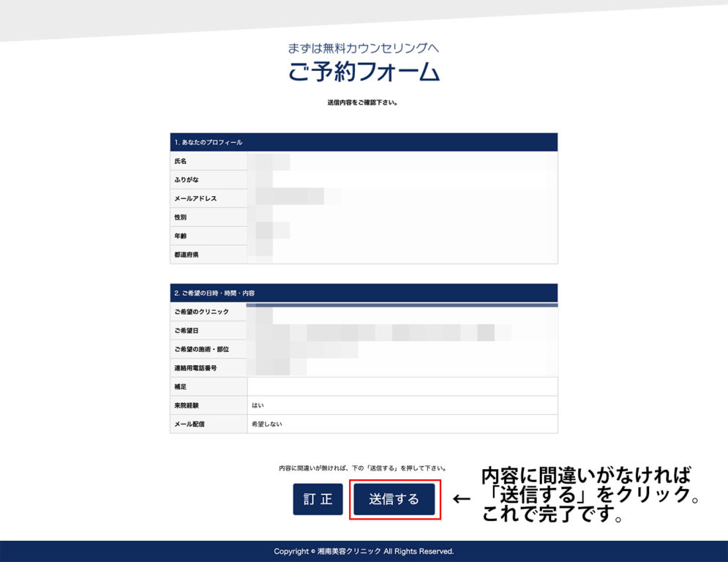
Task: Select the ご希望のクリニック row
Action: click(208, 312)
